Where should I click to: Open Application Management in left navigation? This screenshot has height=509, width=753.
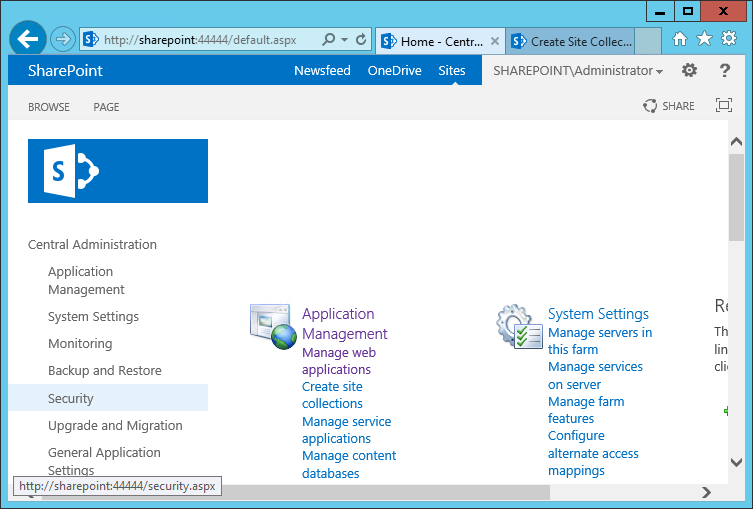(x=86, y=280)
